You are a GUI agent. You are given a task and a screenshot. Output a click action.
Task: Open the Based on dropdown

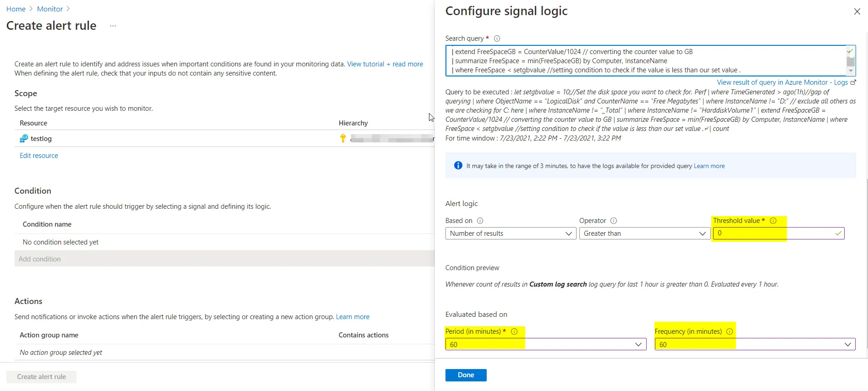click(x=511, y=234)
